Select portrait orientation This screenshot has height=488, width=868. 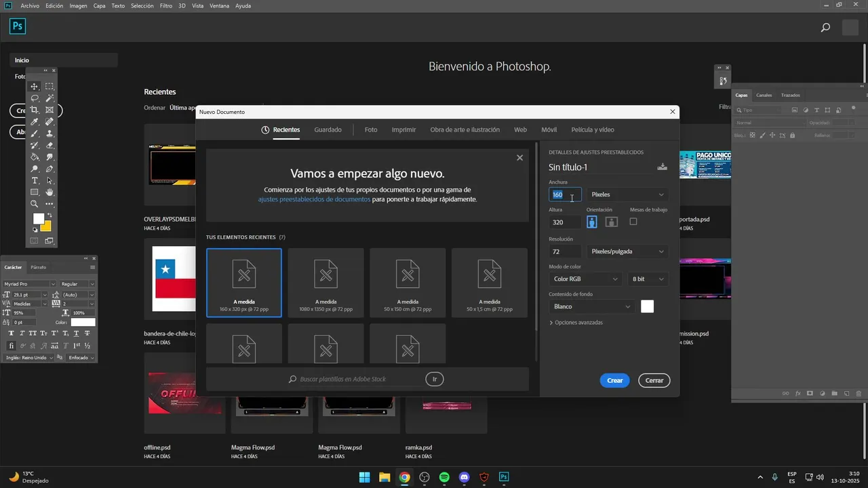point(592,222)
